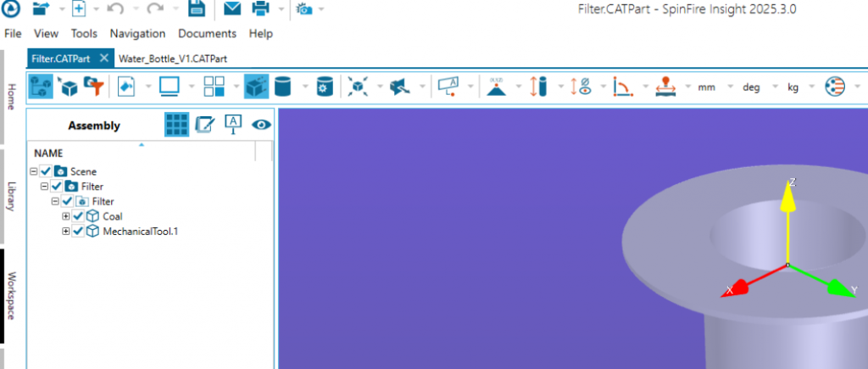Collapse the Scene tree node

(34, 171)
